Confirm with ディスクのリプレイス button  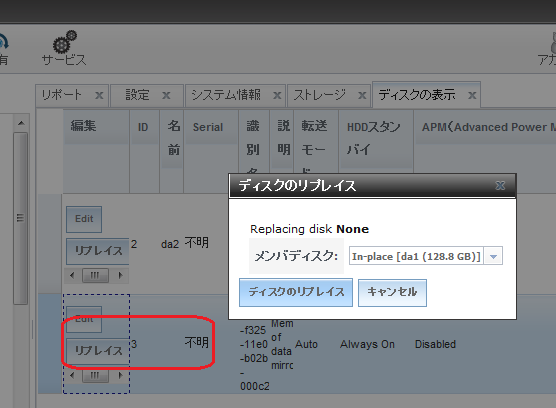click(296, 292)
